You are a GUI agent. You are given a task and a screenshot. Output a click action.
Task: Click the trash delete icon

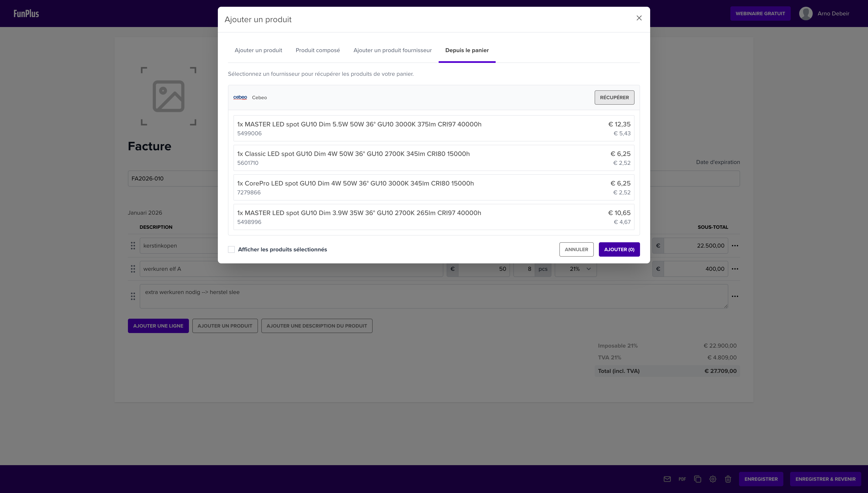[x=728, y=479]
